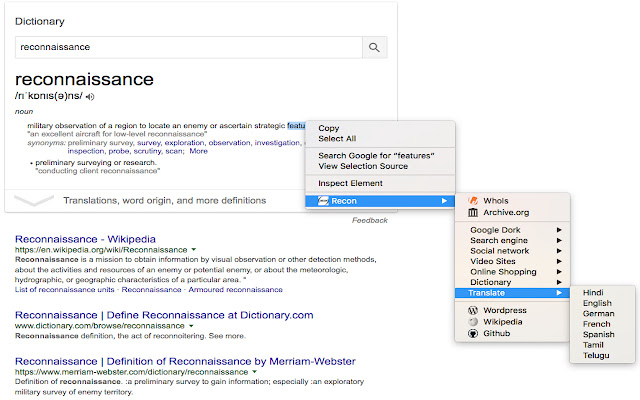Open Define Reconnaissance at Dictionary.com link
The image size is (640, 400).
[164, 315]
